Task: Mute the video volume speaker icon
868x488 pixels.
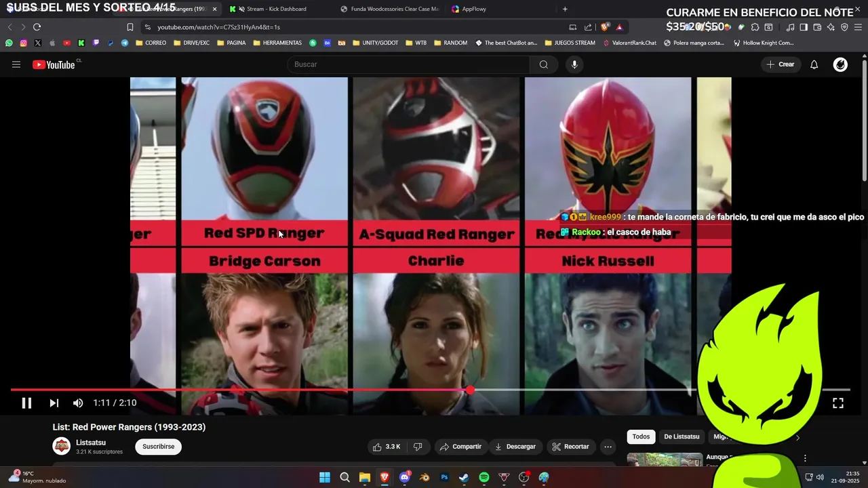Action: click(x=78, y=403)
